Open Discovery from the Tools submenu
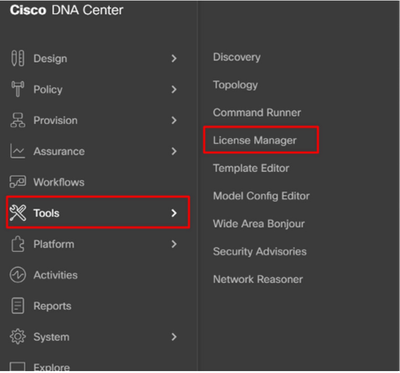 click(237, 57)
